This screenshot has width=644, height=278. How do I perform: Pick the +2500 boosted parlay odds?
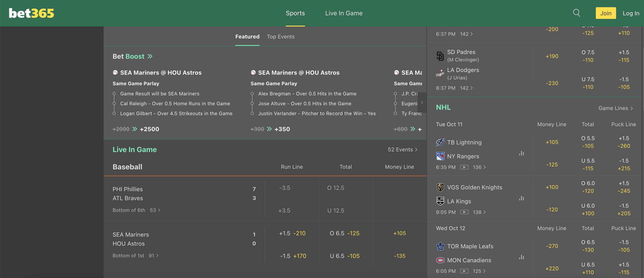click(149, 129)
